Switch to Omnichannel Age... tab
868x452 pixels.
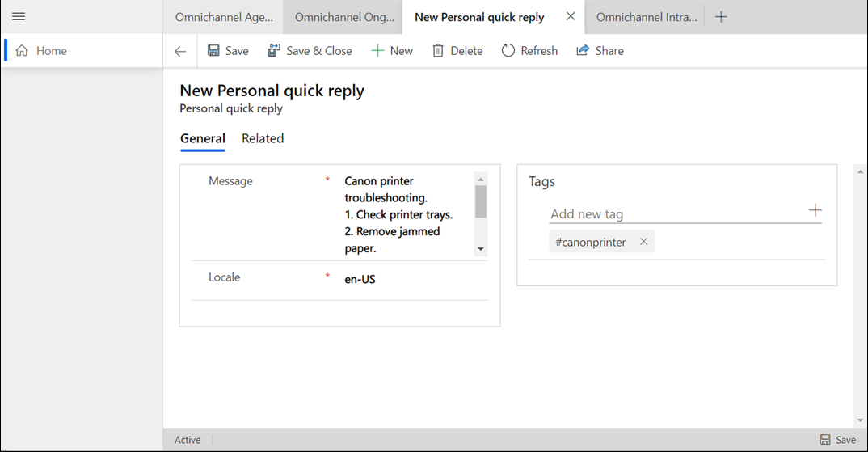(224, 17)
